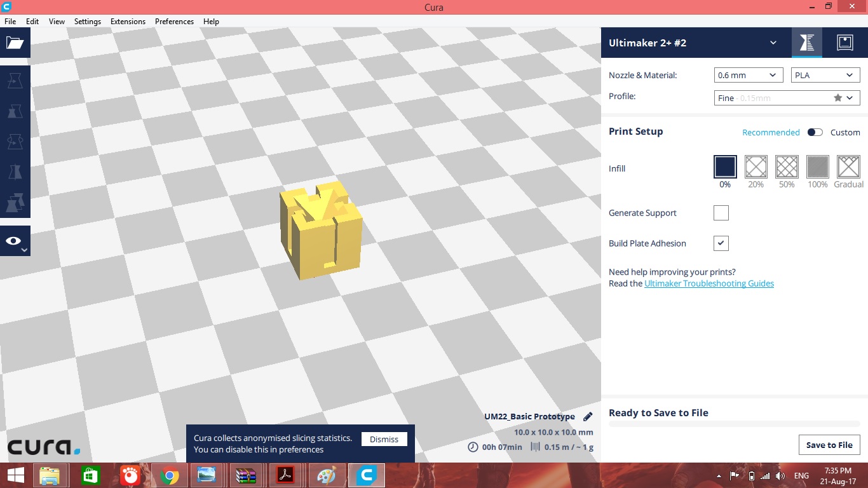Select the Move tool in left toolbar
The image size is (868, 488).
[x=15, y=80]
